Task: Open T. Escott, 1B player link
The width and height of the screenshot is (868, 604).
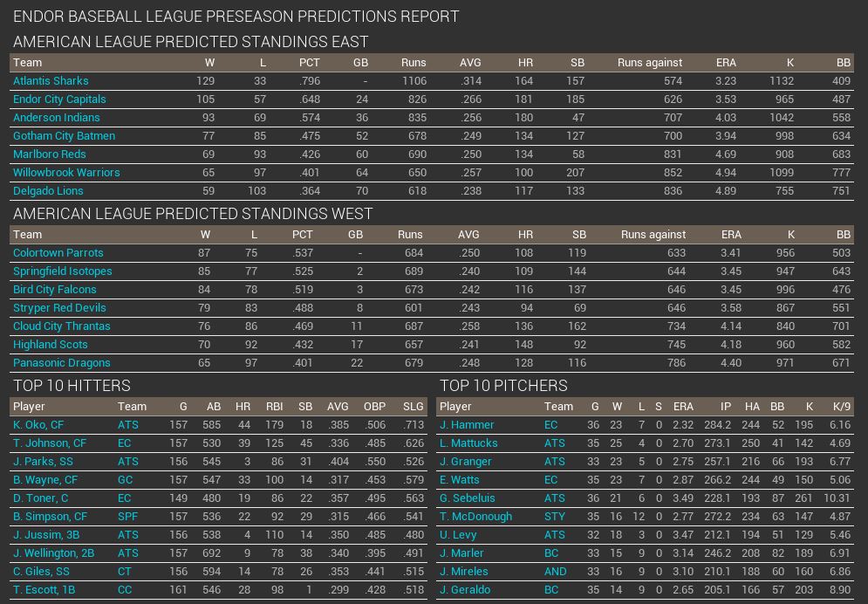Action: [x=44, y=589]
